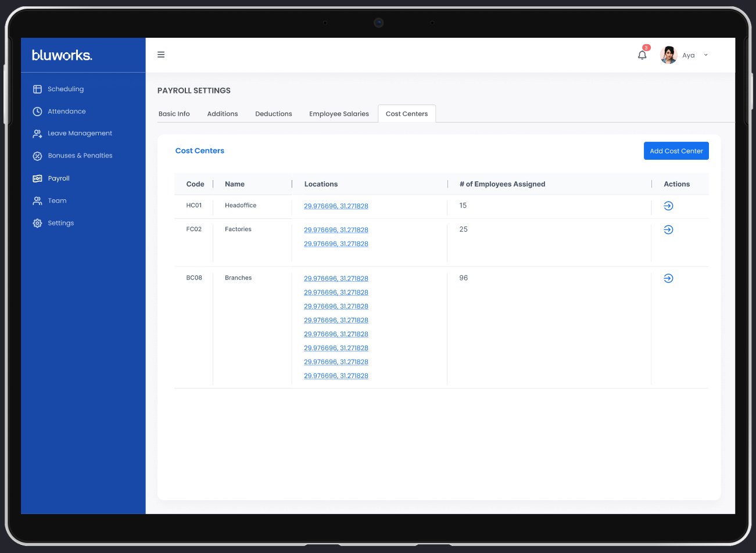The width and height of the screenshot is (756, 553).
Task: Select the Bonuses & Penalties icon
Action: point(37,156)
